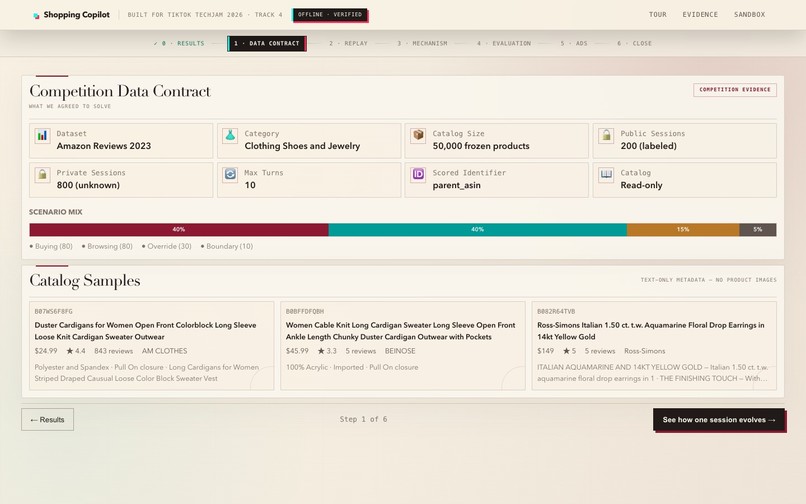Image resolution: width=806 pixels, height=504 pixels.
Task: Click the teal 40% Browsing bar segment
Action: [478, 230]
